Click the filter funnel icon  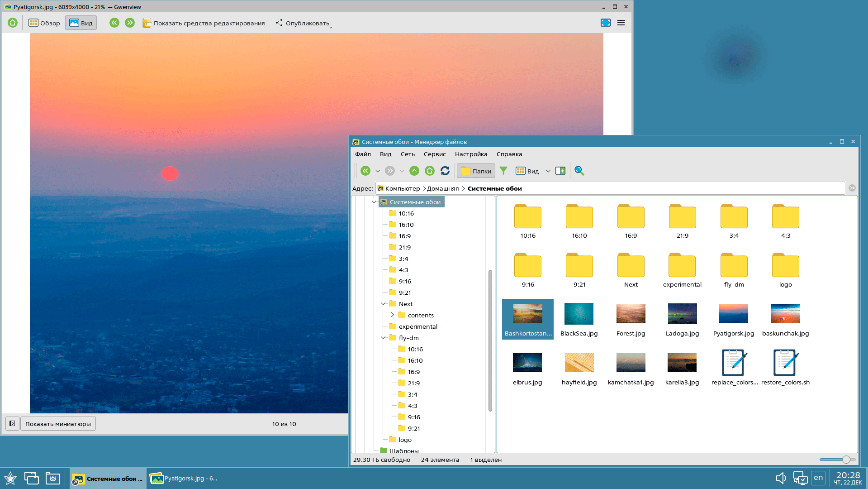[503, 171]
